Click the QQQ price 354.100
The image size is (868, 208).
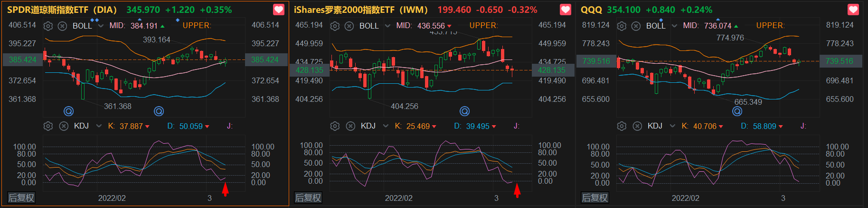point(623,10)
